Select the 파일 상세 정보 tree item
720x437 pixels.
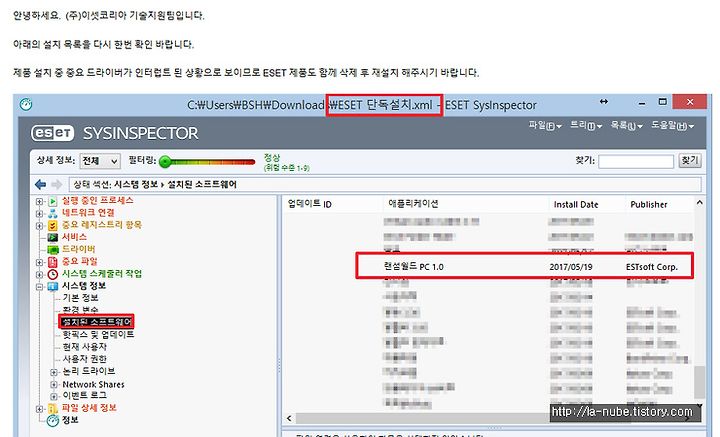coord(89,408)
